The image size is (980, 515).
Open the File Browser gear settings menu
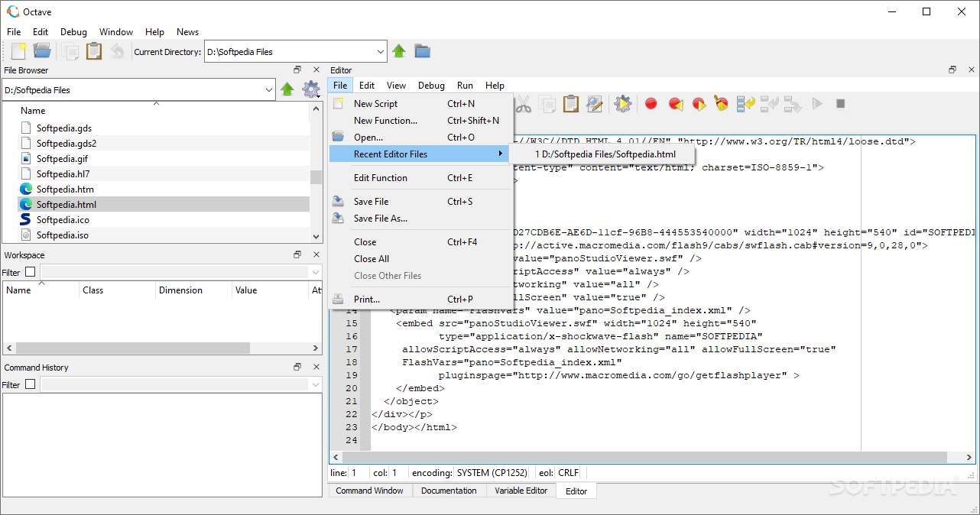coord(311,89)
